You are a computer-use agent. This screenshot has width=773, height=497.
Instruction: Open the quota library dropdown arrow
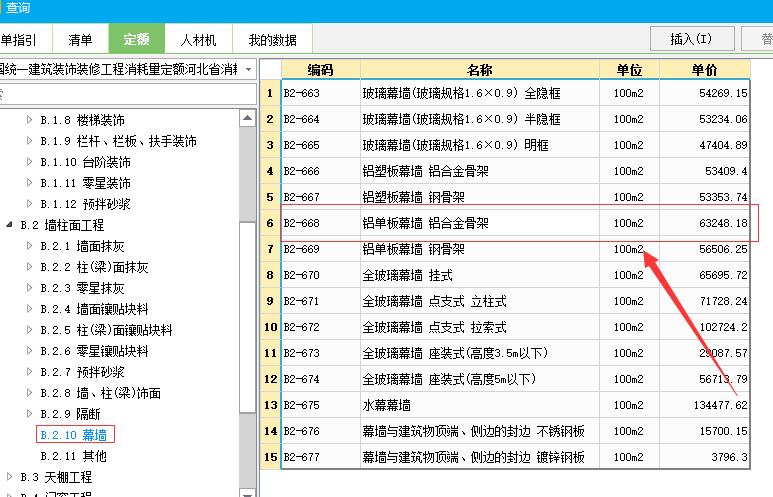(x=248, y=70)
